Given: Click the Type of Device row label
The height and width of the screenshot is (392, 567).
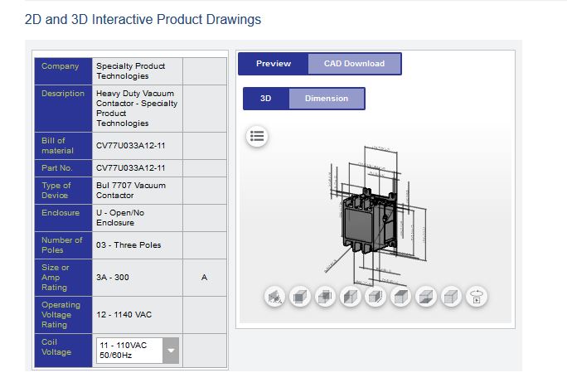Looking at the screenshot, I should [x=63, y=191].
